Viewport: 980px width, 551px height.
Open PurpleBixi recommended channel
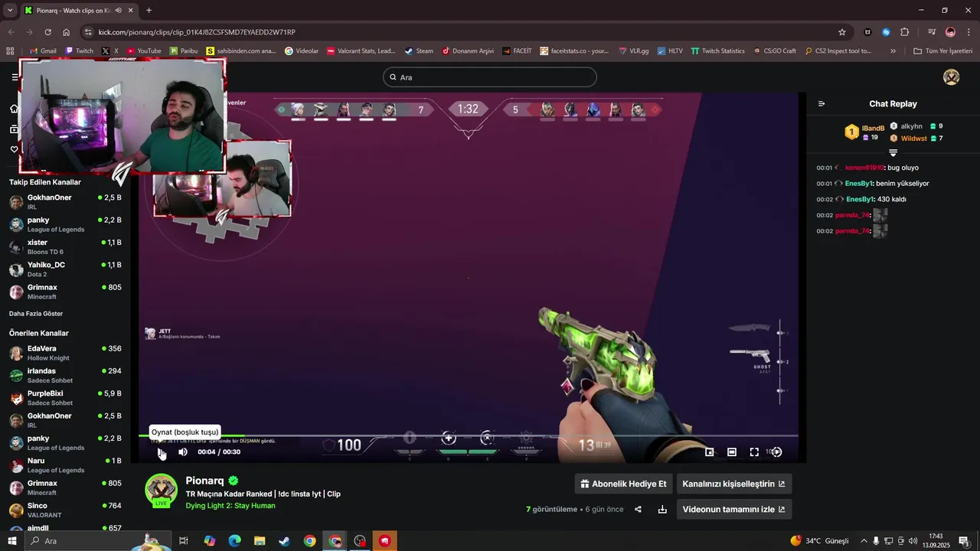pos(65,398)
